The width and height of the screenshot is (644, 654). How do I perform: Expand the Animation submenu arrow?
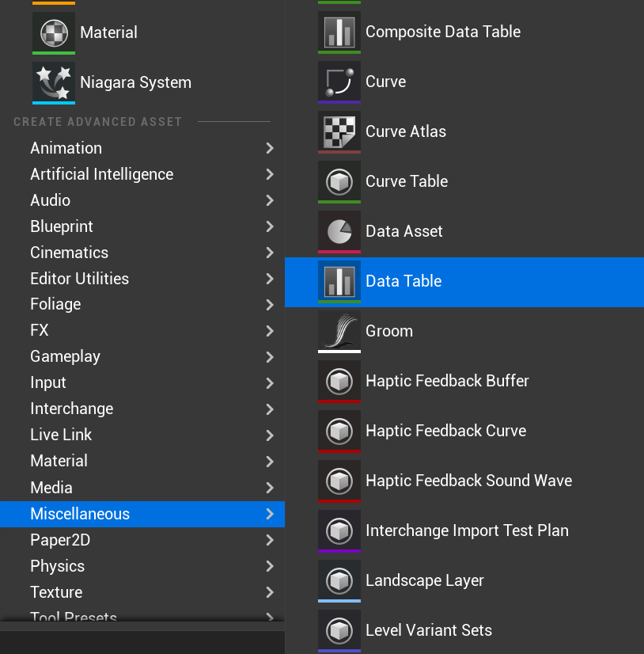click(270, 148)
